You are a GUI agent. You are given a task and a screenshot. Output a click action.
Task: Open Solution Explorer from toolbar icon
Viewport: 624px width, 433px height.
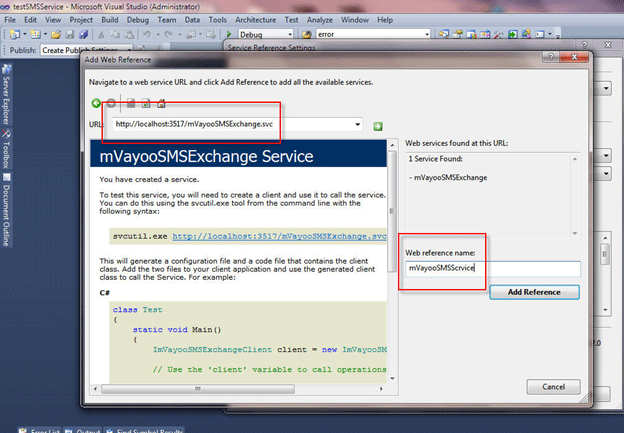coord(444,34)
